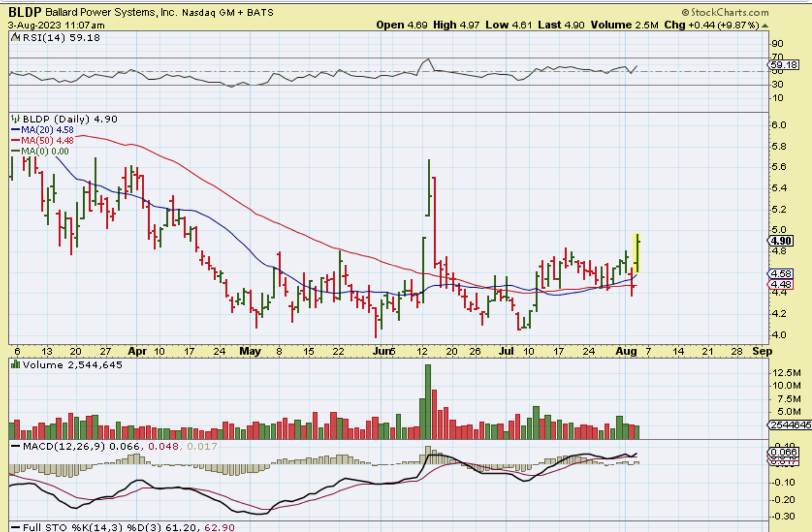Click the BLDP (Daily) price bars icon
This screenshot has height=532, width=812.
pos(15,119)
